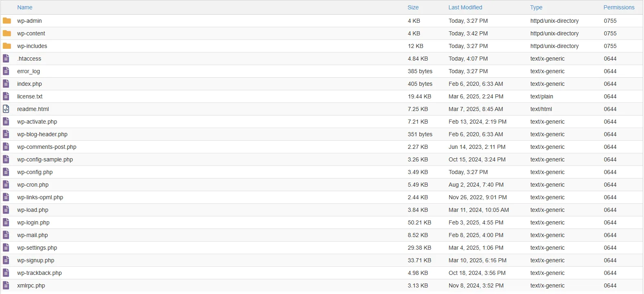
Task: Select wp-settings.php in the file list
Action: (x=37, y=248)
